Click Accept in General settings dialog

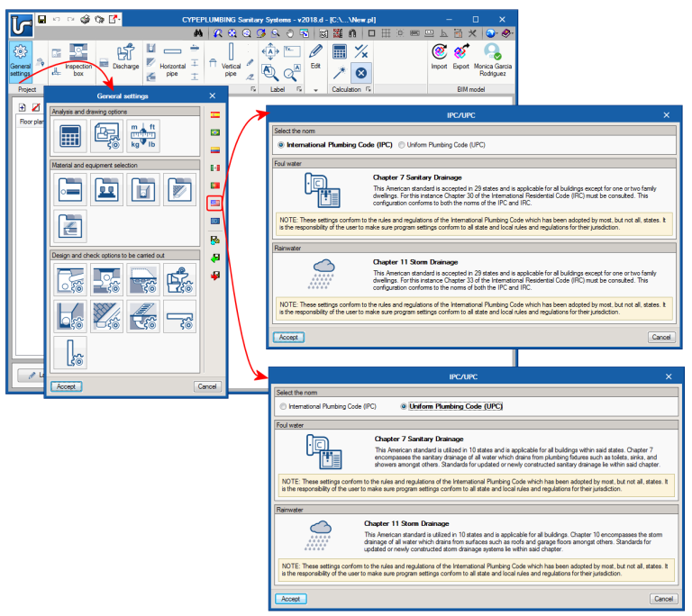(x=66, y=386)
